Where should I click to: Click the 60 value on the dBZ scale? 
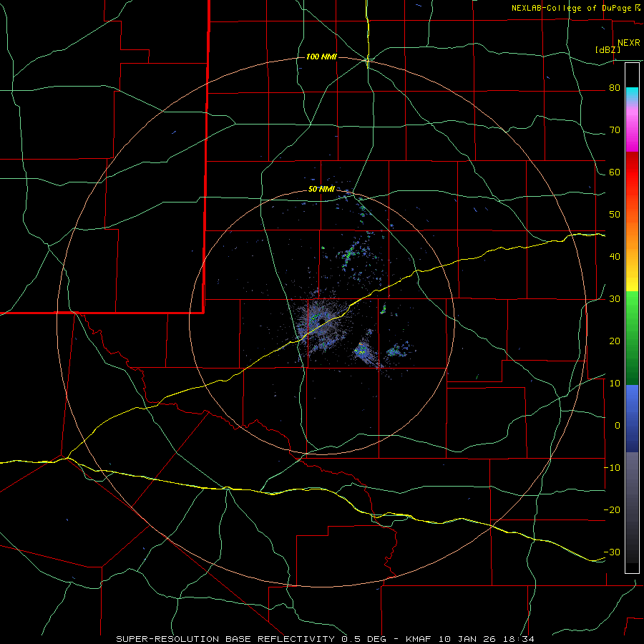tap(615, 172)
